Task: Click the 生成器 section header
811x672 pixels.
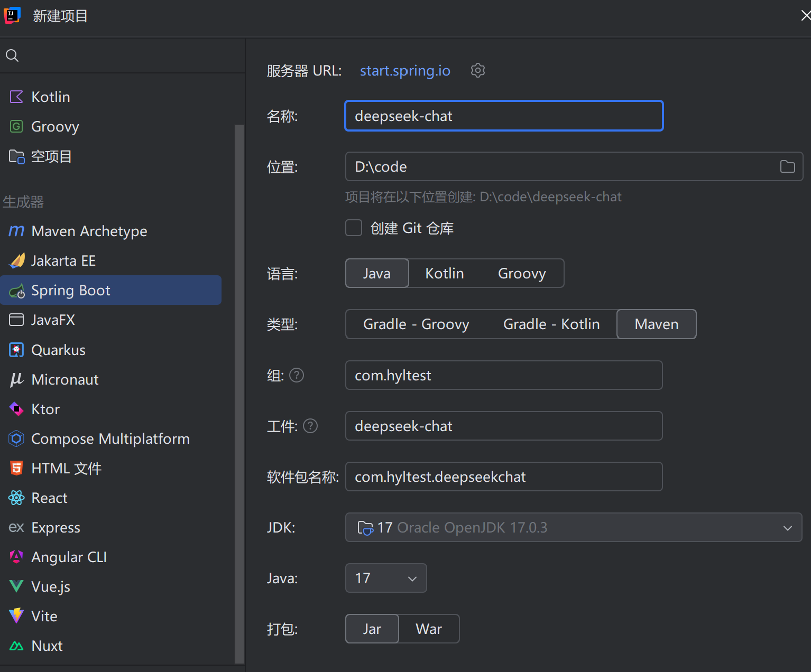Action: 23,202
